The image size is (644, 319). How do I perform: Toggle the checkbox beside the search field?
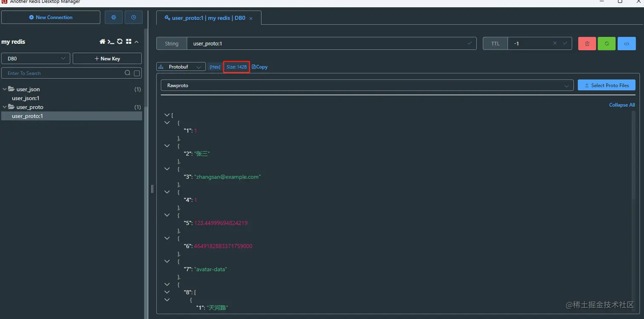pos(136,73)
